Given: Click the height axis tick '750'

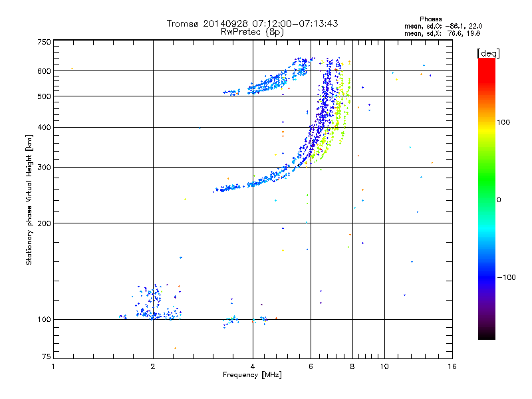Looking at the screenshot, I should pyautogui.click(x=44, y=42).
